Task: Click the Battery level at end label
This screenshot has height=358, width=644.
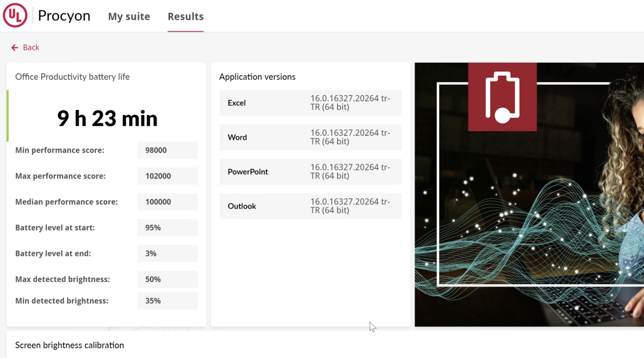Action: pyautogui.click(x=53, y=253)
